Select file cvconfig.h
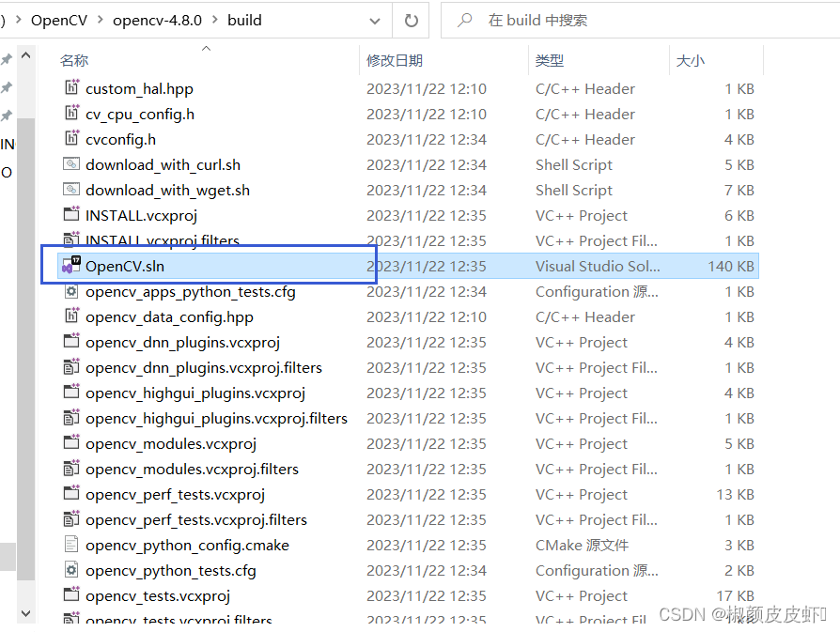 tap(120, 139)
